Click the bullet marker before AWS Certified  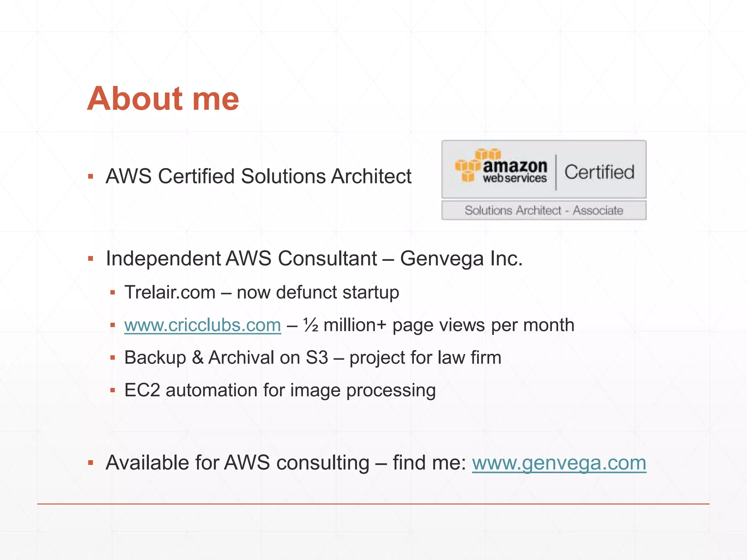pos(91,177)
